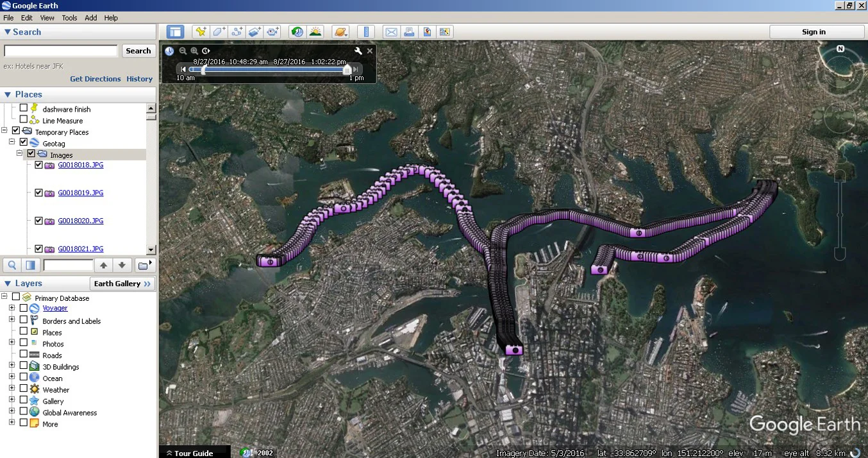Image resolution: width=868 pixels, height=458 pixels.
Task: Click the Print toolbar icon
Action: pyautogui.click(x=409, y=31)
